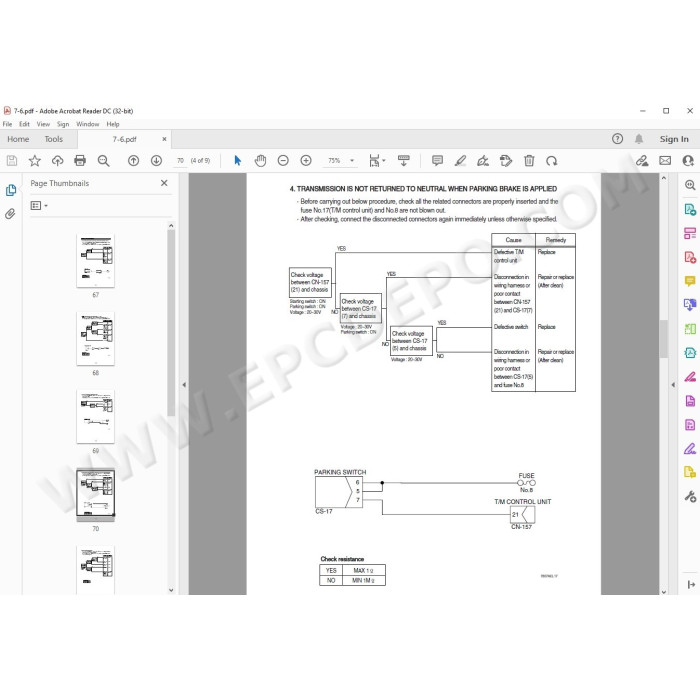Toggle the page thumbnails panel icon
The height and width of the screenshot is (700, 700).
[11, 190]
